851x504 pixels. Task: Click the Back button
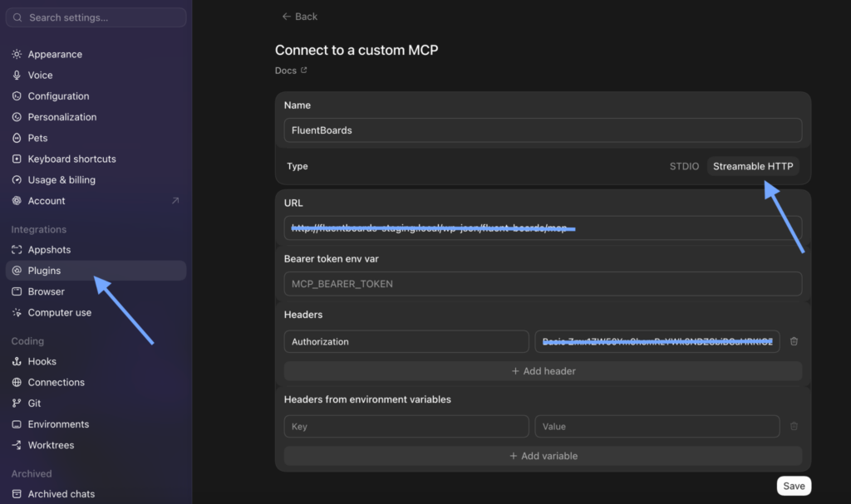coord(299,17)
